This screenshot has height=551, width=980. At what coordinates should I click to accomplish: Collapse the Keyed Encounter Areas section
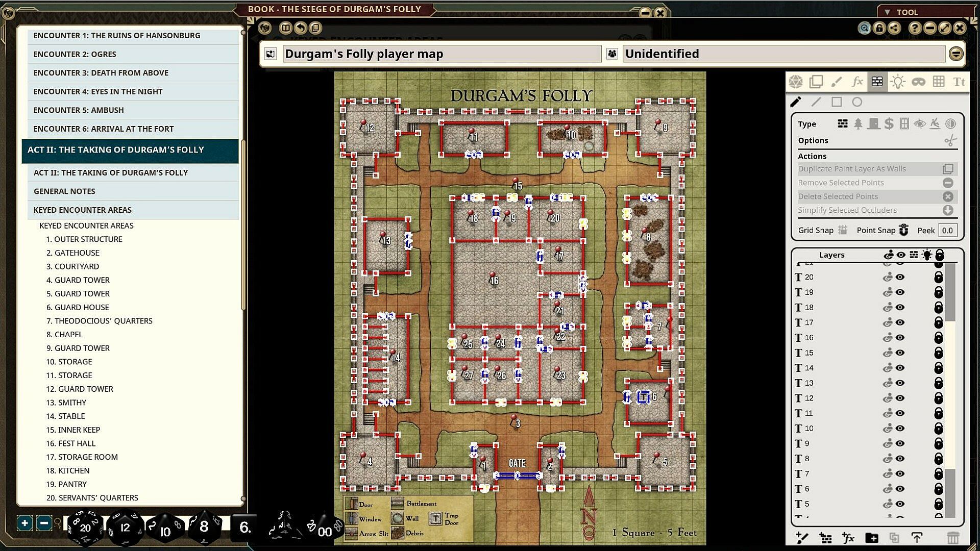82,210
